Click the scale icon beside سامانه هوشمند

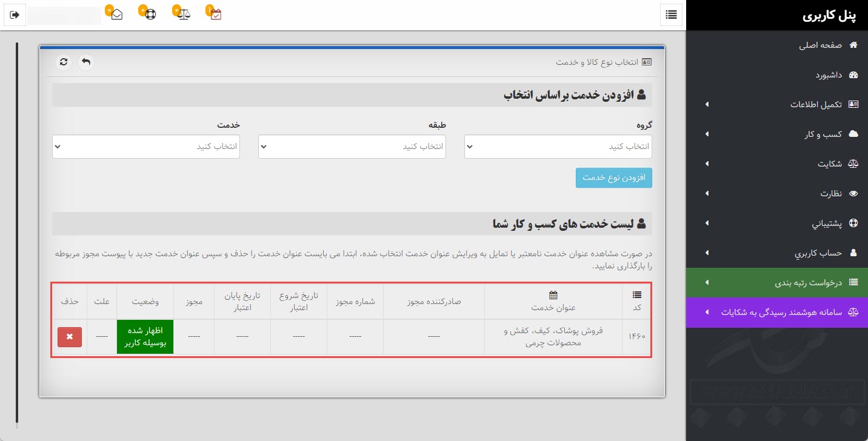[853, 313]
